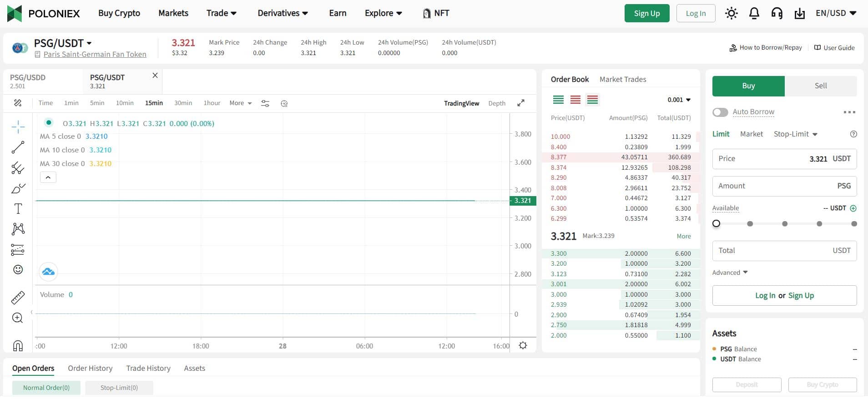Select the ruler measure tool
Viewport: 868px width, 399px height.
point(18,298)
